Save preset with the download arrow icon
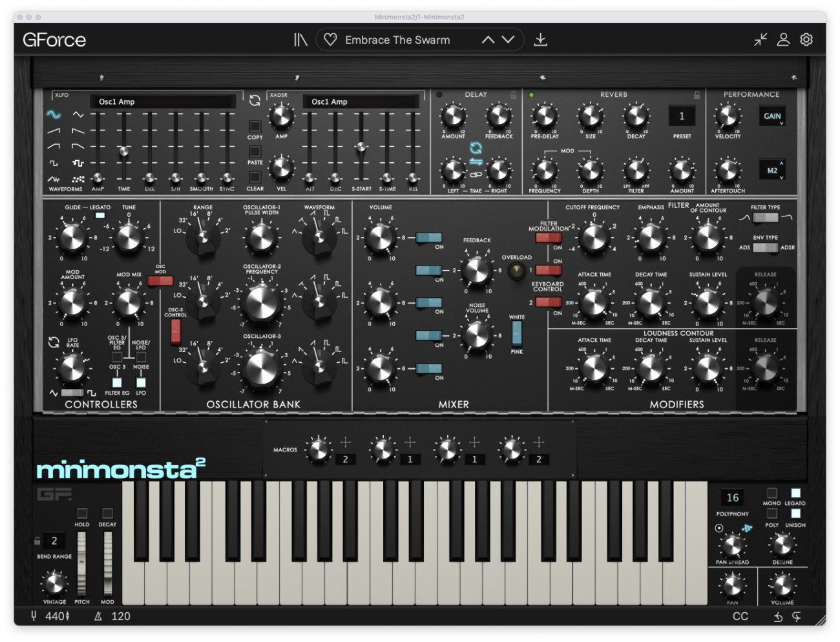The width and height of the screenshot is (840, 642). coord(541,40)
